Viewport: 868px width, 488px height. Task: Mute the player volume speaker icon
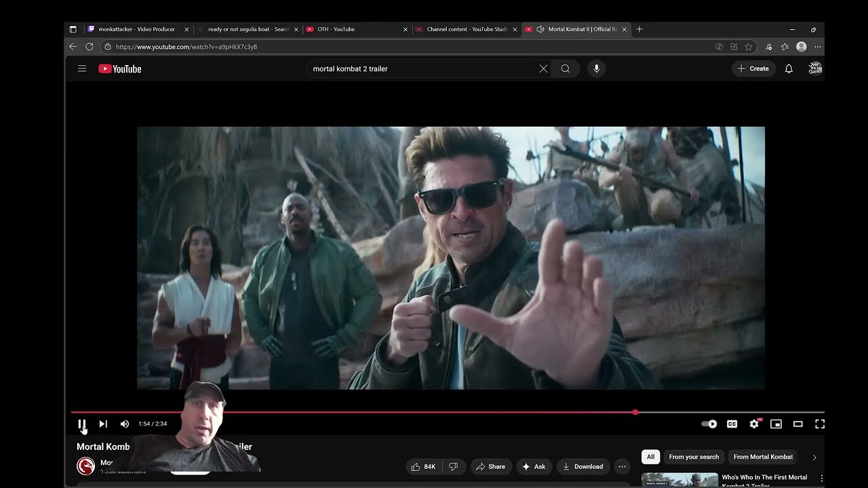tap(125, 424)
